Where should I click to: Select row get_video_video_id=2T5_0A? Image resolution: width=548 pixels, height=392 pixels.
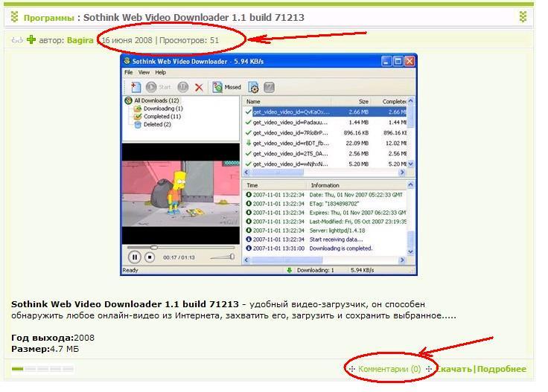(x=325, y=153)
